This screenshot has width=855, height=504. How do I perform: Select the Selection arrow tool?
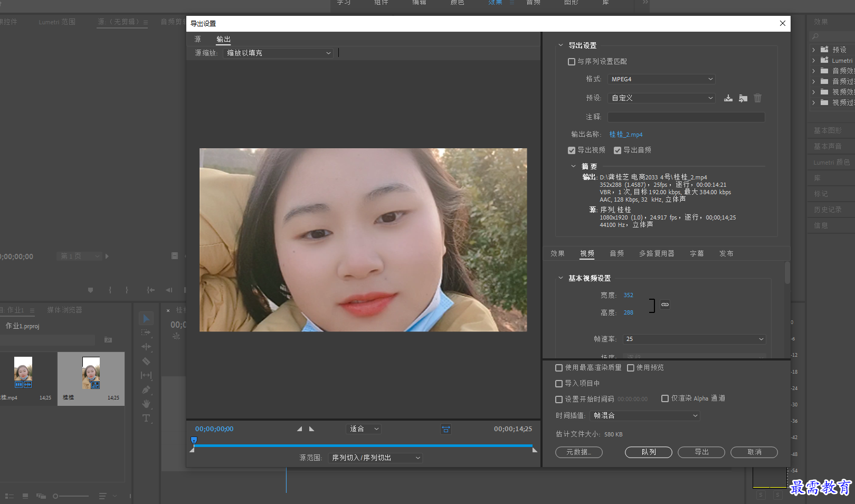146,318
